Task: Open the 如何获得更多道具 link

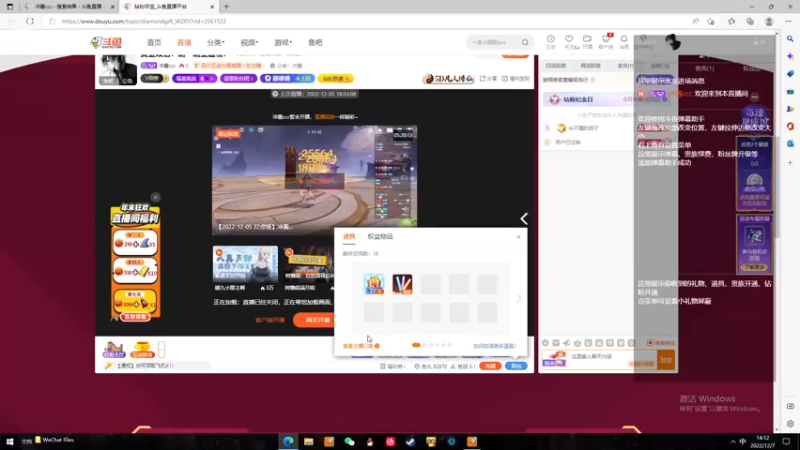Action: pyautogui.click(x=494, y=346)
